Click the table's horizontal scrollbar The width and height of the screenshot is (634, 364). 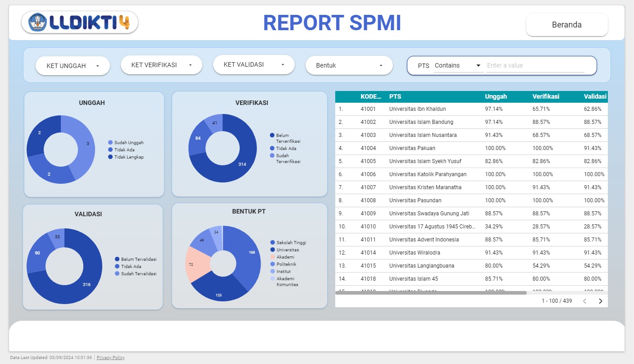coord(431,293)
